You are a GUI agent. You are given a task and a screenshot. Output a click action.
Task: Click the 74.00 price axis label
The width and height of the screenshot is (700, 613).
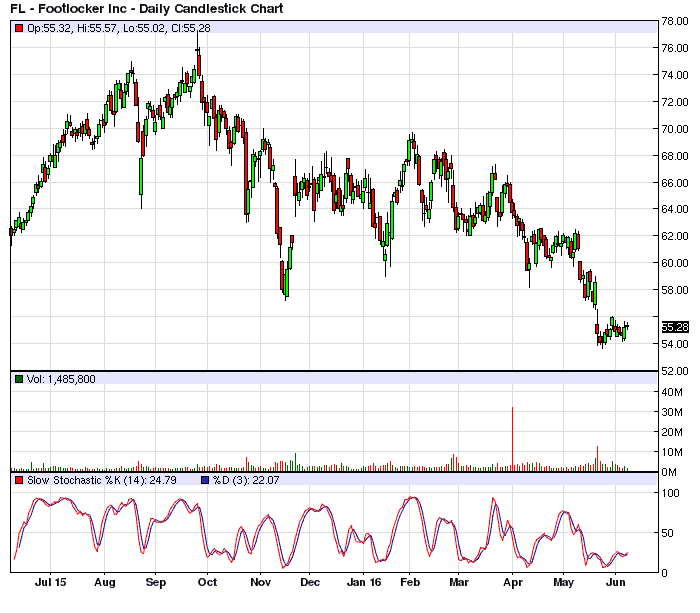(x=675, y=75)
